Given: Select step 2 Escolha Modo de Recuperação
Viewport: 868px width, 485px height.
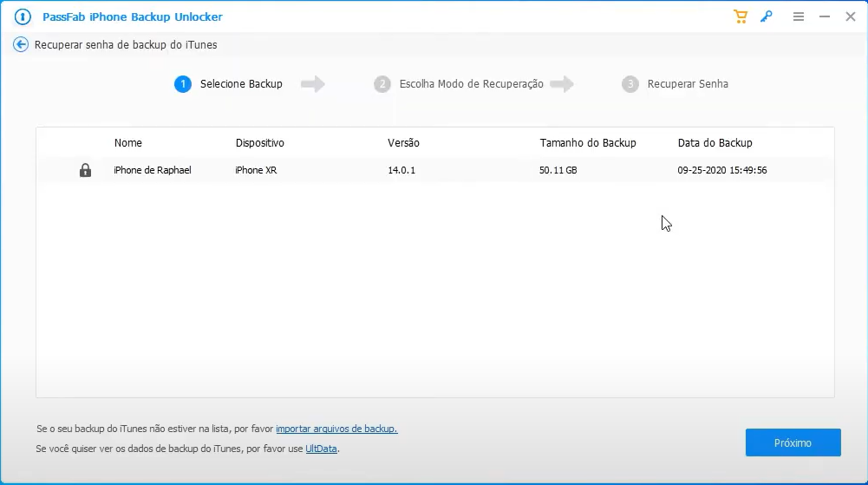Looking at the screenshot, I should (459, 84).
